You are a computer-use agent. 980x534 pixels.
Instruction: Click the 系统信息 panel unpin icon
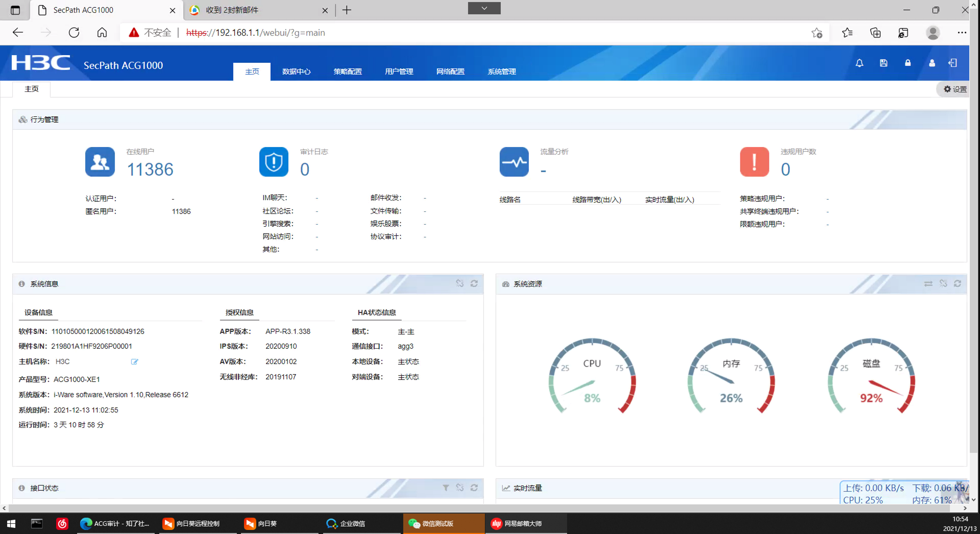click(460, 283)
